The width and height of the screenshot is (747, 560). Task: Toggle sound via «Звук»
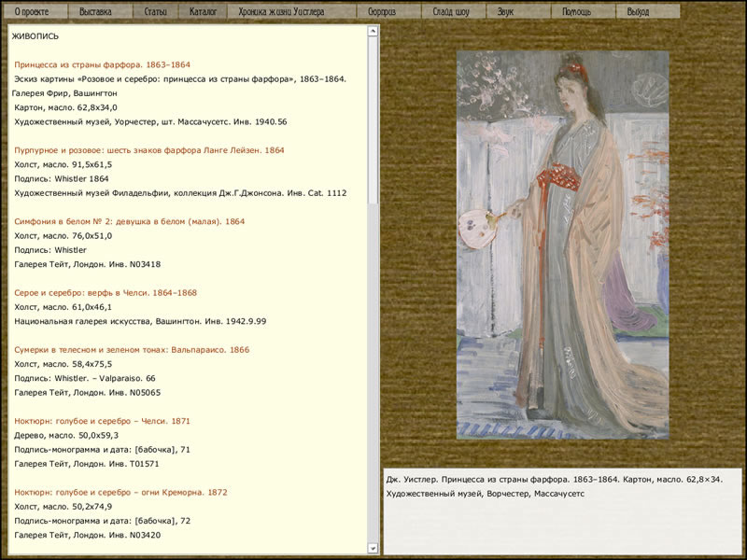click(x=505, y=12)
